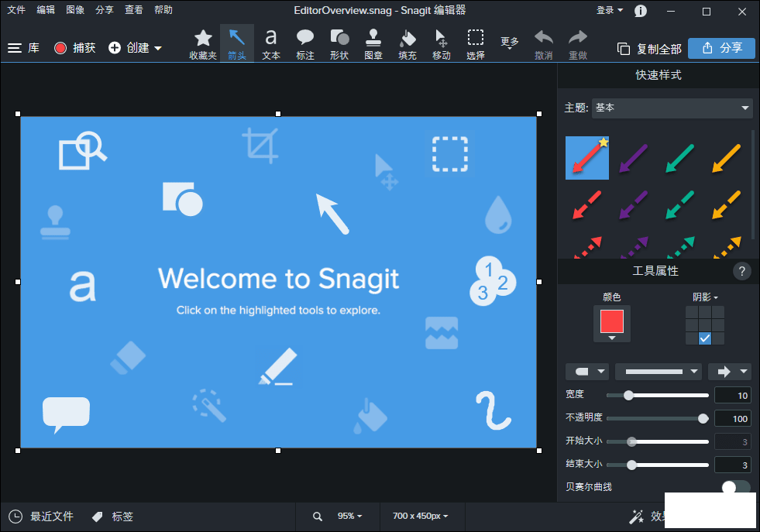Select the Text (文本) tool

tap(271, 45)
